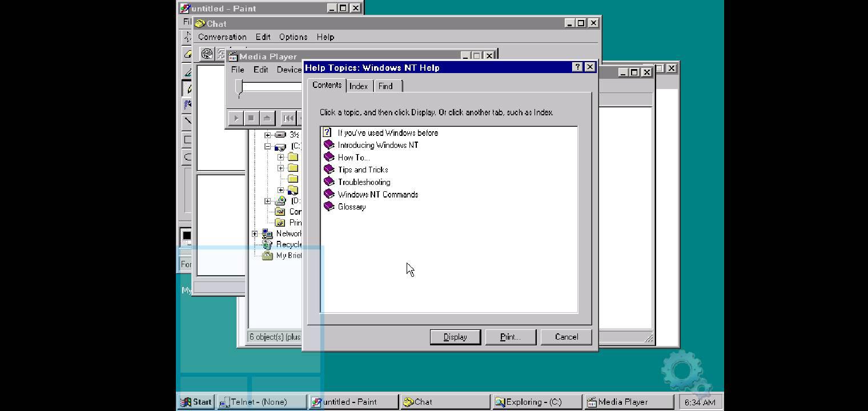Click the Previous Mark button in Media Player
Screen dimensions: 868x411
coord(288,118)
